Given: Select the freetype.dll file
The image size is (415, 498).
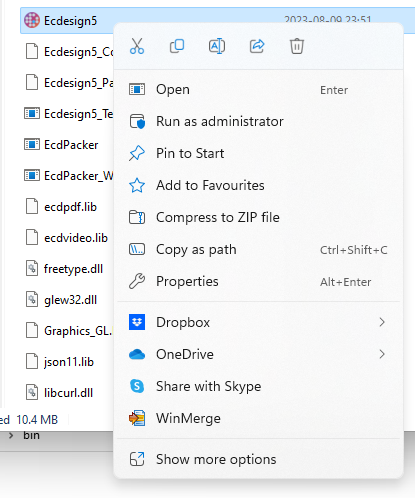Looking at the screenshot, I should (x=73, y=269).
